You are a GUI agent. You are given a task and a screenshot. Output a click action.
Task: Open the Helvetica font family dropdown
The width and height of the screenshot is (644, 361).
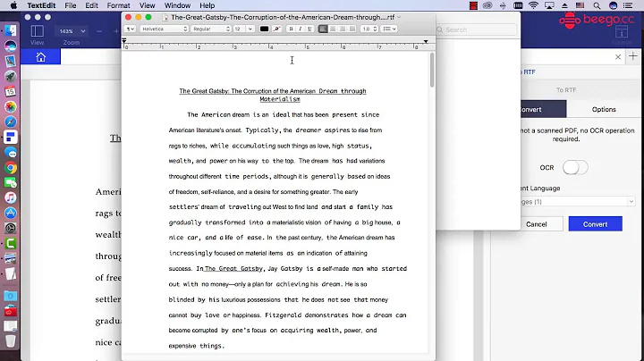pos(165,29)
